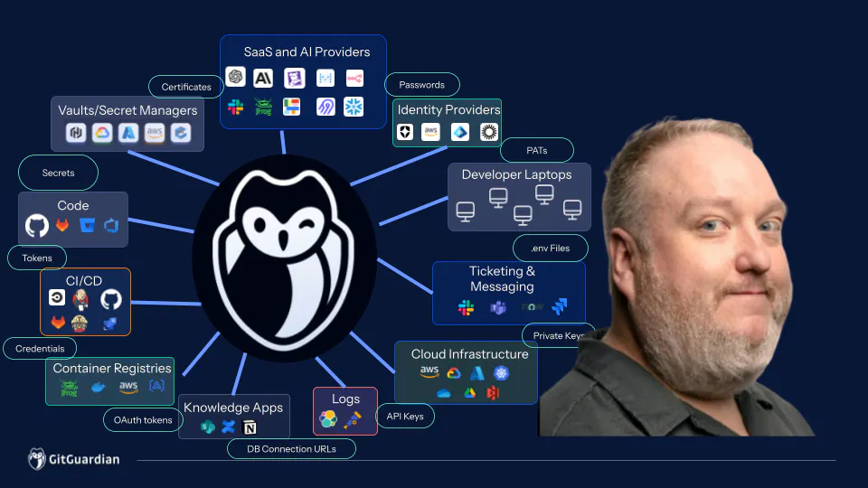Viewport: 868px width, 488px height.
Task: Click the API Keys pill
Action: (405, 416)
